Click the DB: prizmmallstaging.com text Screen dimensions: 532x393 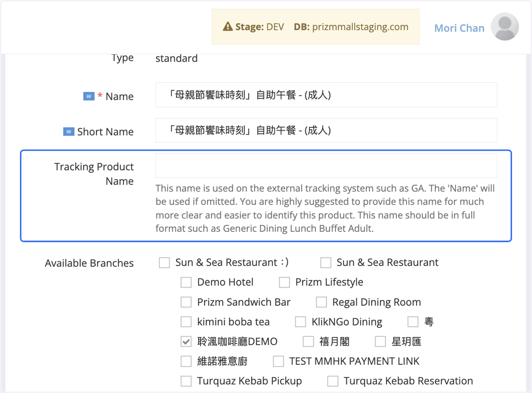[x=351, y=27]
